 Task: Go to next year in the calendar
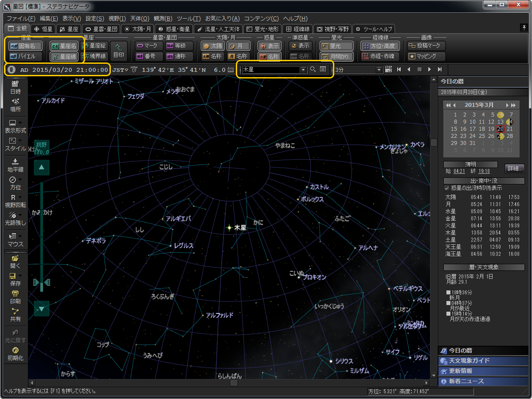click(513, 105)
